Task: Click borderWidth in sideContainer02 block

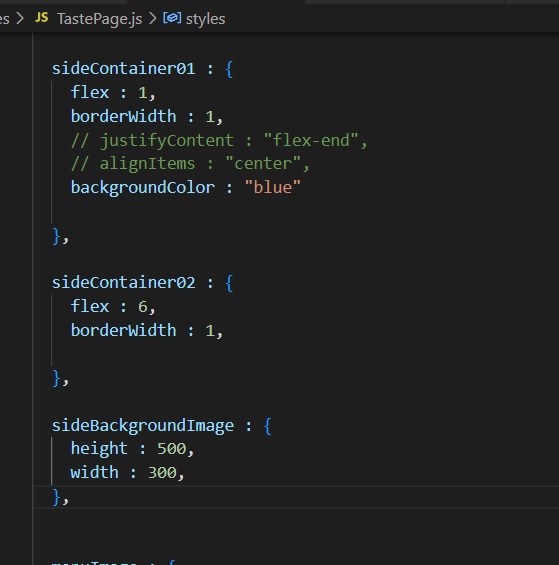Action: [124, 330]
